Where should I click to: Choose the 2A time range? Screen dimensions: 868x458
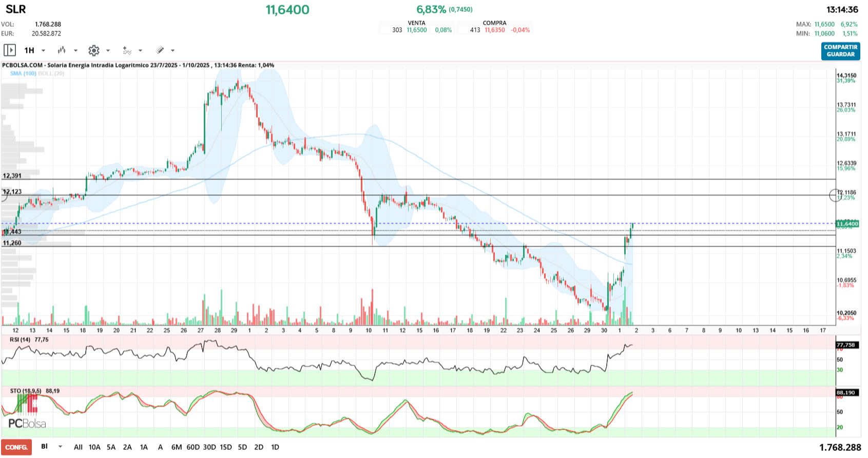click(127, 447)
